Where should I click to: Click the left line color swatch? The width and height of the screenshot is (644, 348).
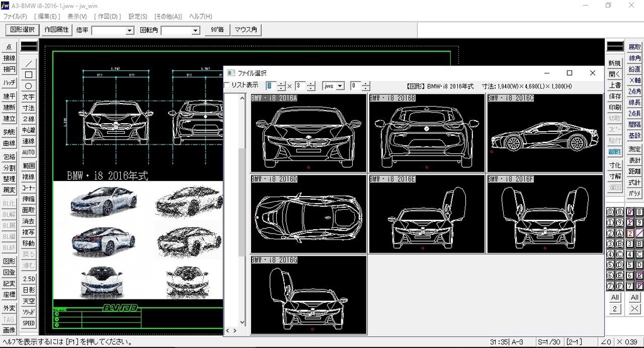29,46
